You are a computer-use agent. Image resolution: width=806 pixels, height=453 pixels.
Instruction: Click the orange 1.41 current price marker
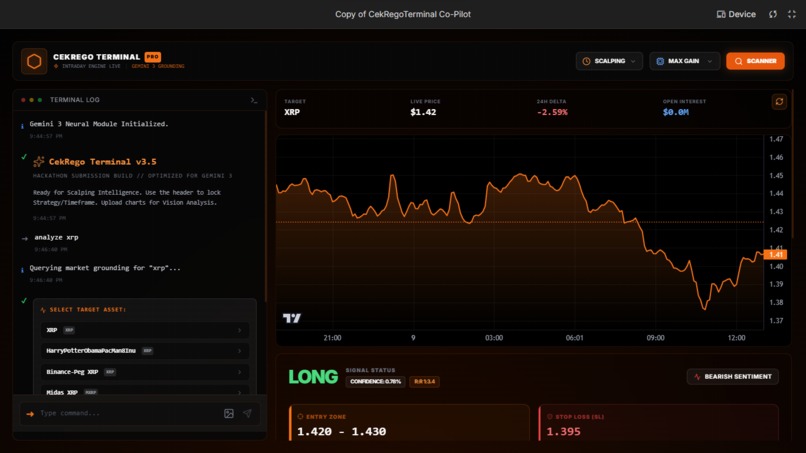point(775,255)
